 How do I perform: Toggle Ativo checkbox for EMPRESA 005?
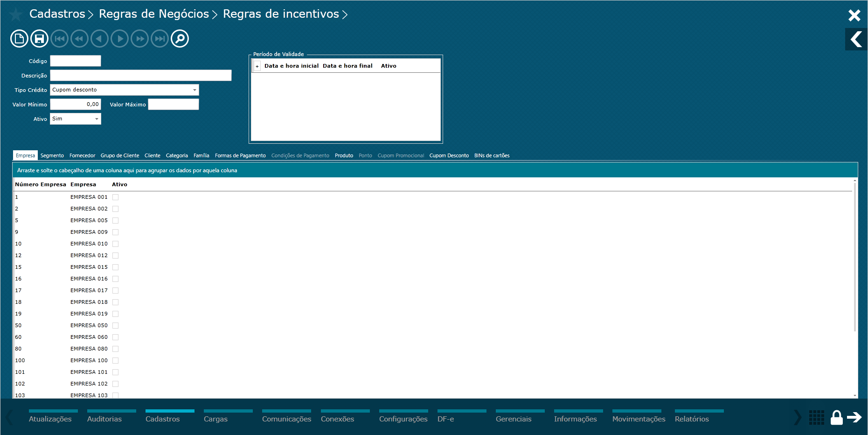(115, 221)
